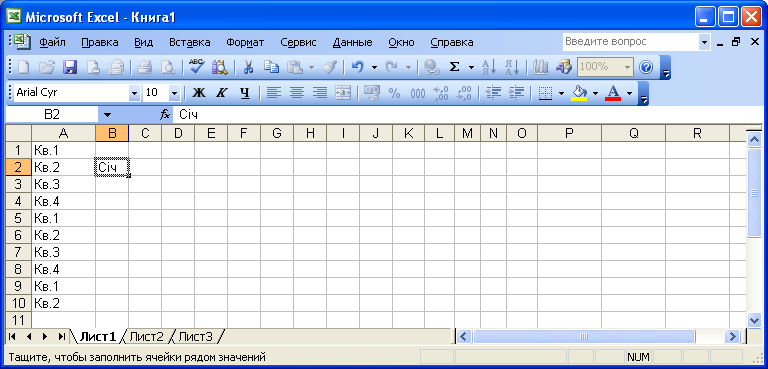Click the New workbook icon
Viewport: 768px width, 369px height.
point(24,67)
